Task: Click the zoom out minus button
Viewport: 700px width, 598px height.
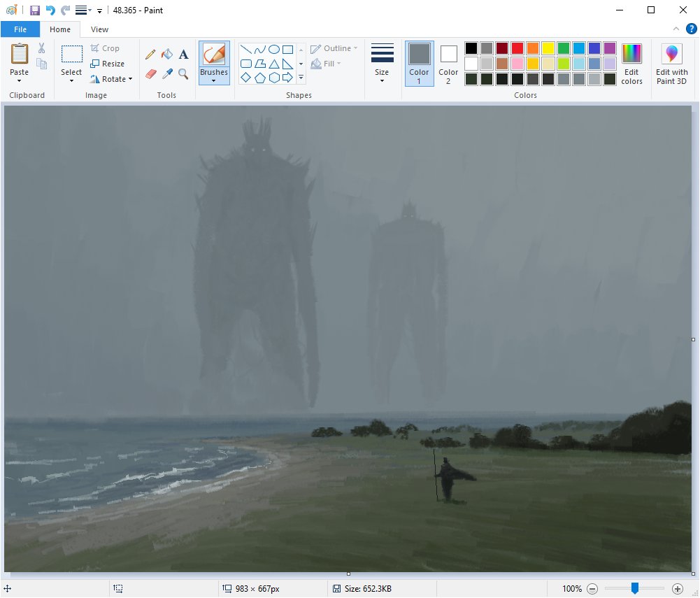Action: (x=592, y=589)
